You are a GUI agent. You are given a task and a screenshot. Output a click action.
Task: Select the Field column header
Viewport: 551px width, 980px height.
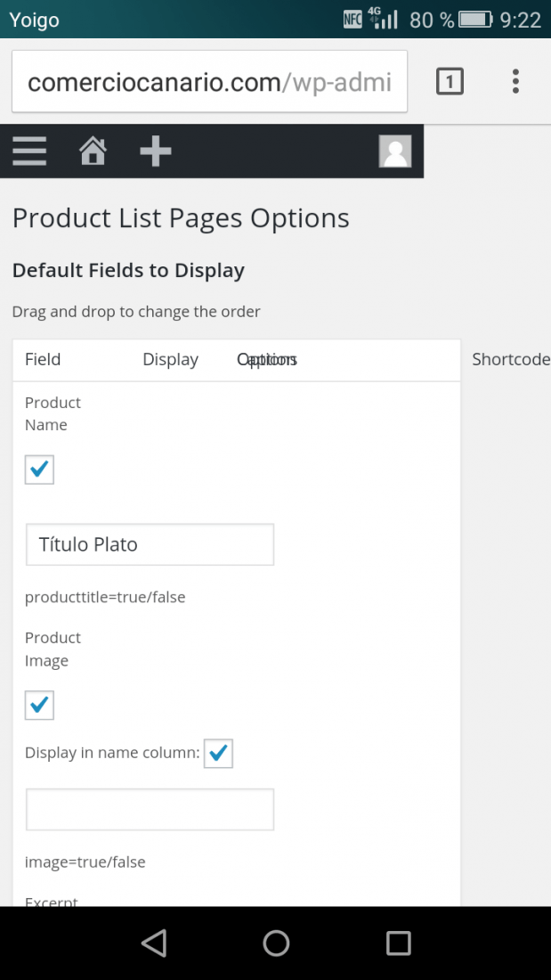pyautogui.click(x=43, y=359)
